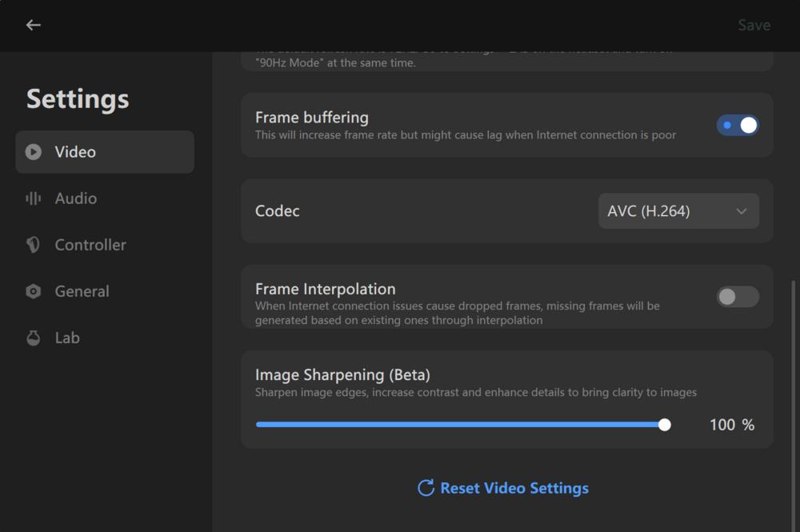
Task: Select the Lab settings tab
Action: coord(67,338)
